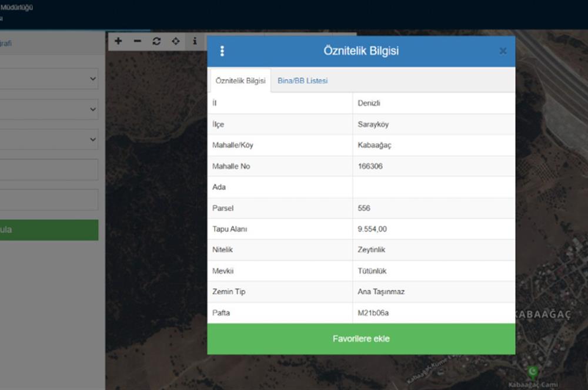Click the Mahalle No value 166306
This screenshot has width=588, height=390.
click(x=370, y=166)
